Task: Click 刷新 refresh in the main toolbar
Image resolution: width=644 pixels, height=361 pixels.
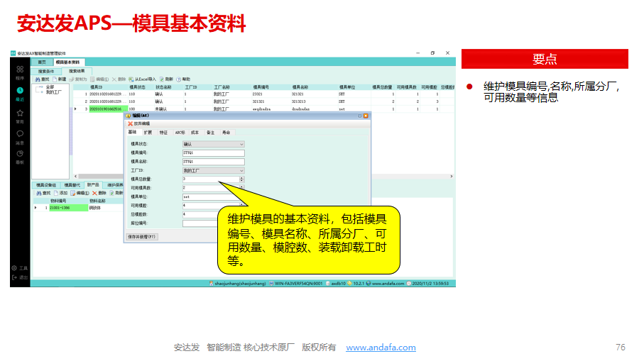Action: [x=166, y=79]
